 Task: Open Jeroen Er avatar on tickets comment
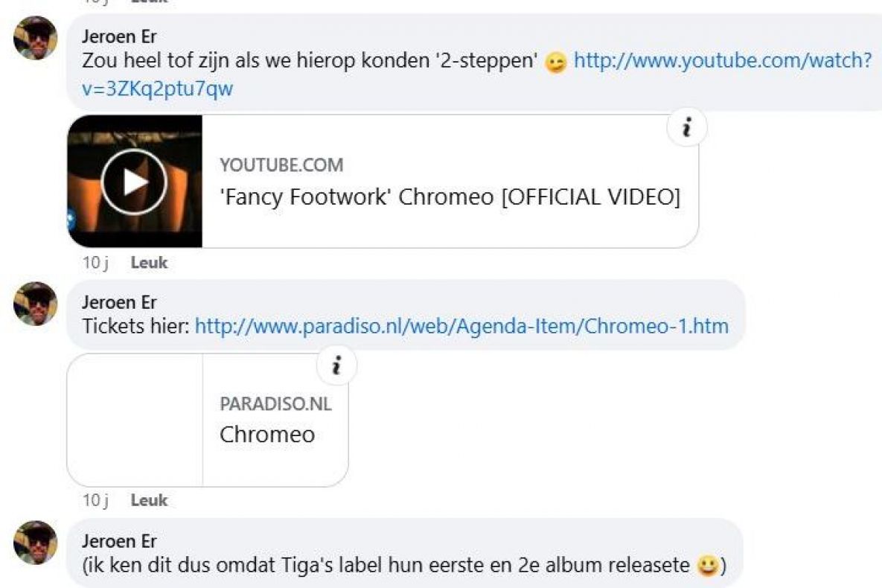click(36, 304)
